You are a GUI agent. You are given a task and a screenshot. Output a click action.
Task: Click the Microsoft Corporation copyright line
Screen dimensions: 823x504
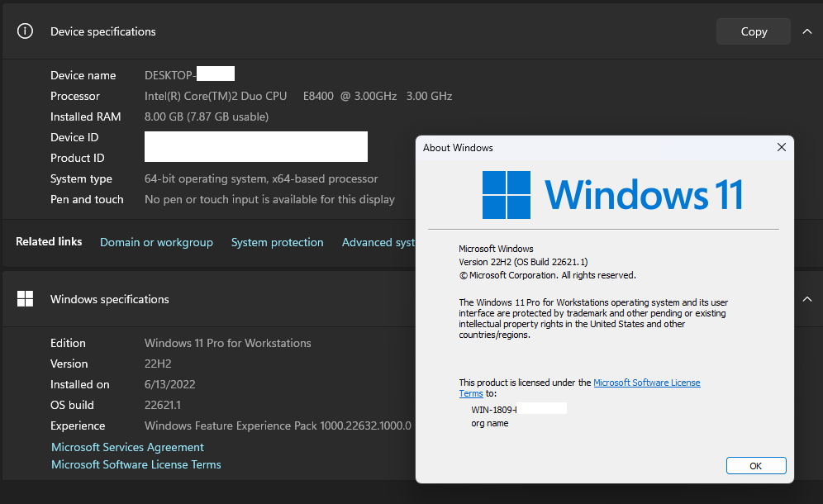[548, 275]
